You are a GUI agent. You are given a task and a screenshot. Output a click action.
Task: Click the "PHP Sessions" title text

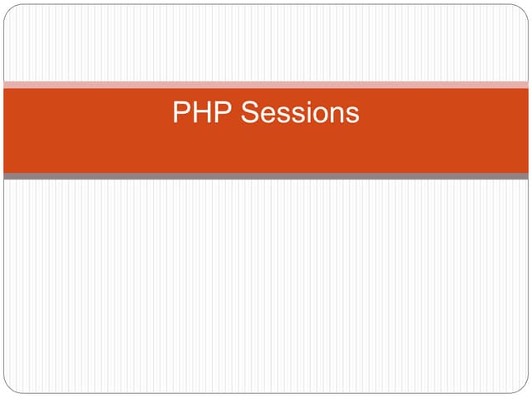[266, 112]
